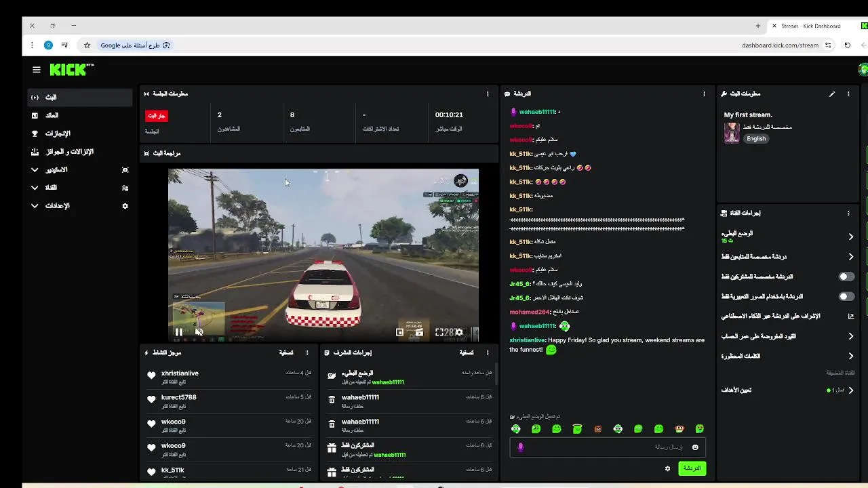Select kk_511k row in activity feed
Image resolution: width=868 pixels, height=488 pixels.
(x=229, y=470)
